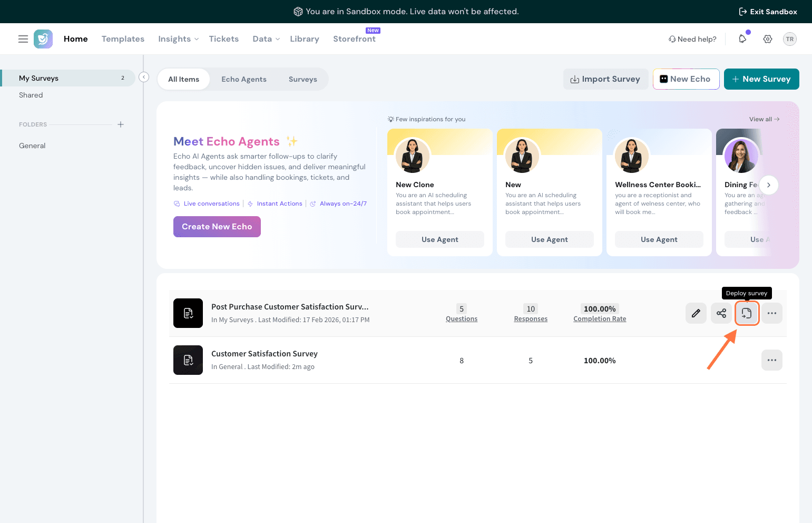This screenshot has height=523, width=812.
Task: Click the New Survey button
Action: click(x=761, y=79)
